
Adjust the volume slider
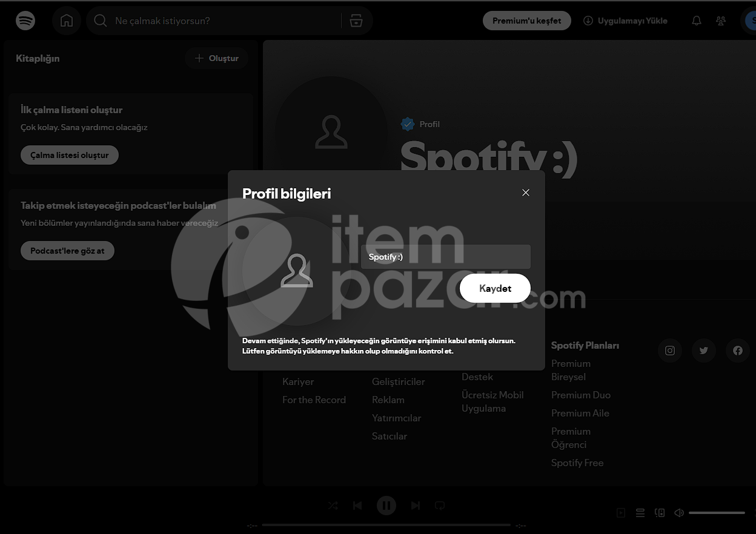coord(717,513)
